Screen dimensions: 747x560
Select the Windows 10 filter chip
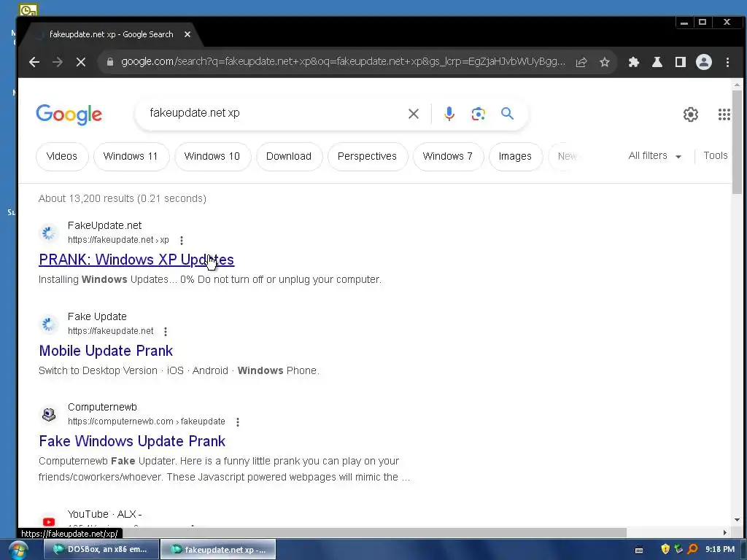click(x=212, y=156)
